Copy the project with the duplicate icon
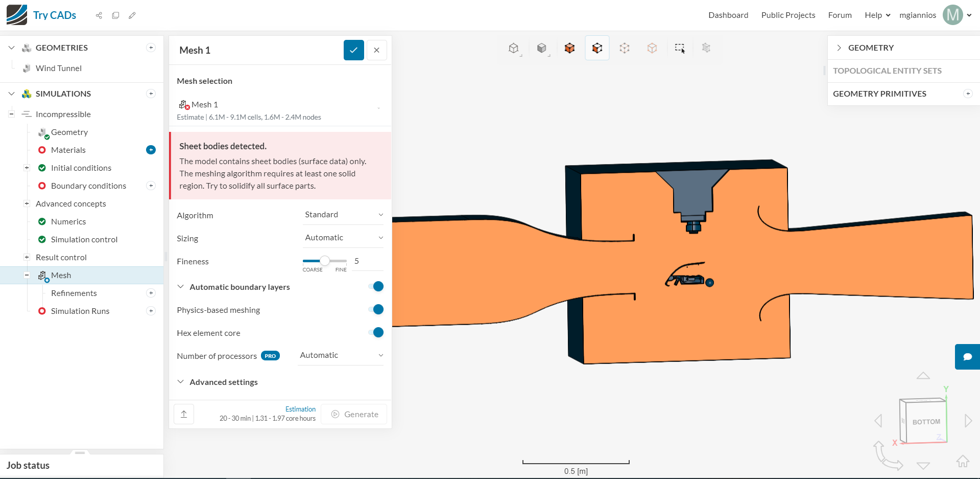 (115, 15)
